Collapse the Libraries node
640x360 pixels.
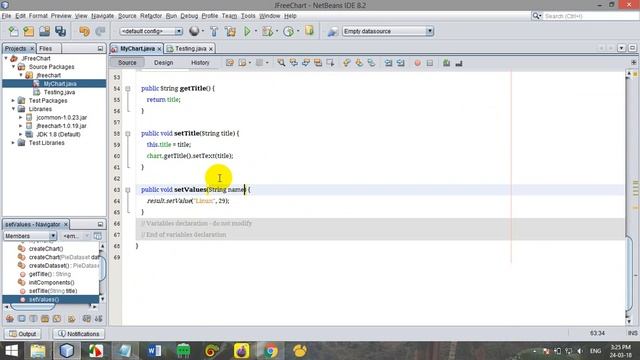click(13, 109)
